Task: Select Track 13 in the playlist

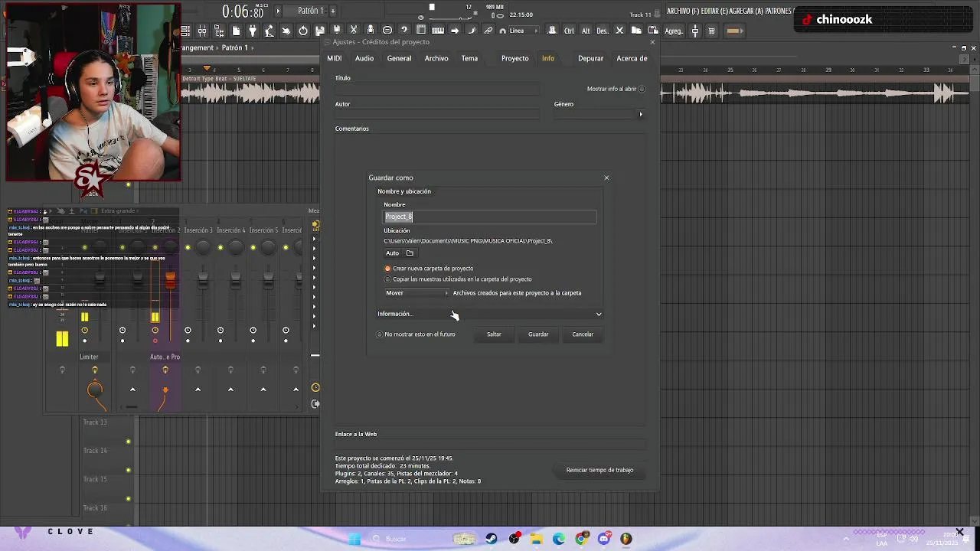Action: [x=95, y=422]
